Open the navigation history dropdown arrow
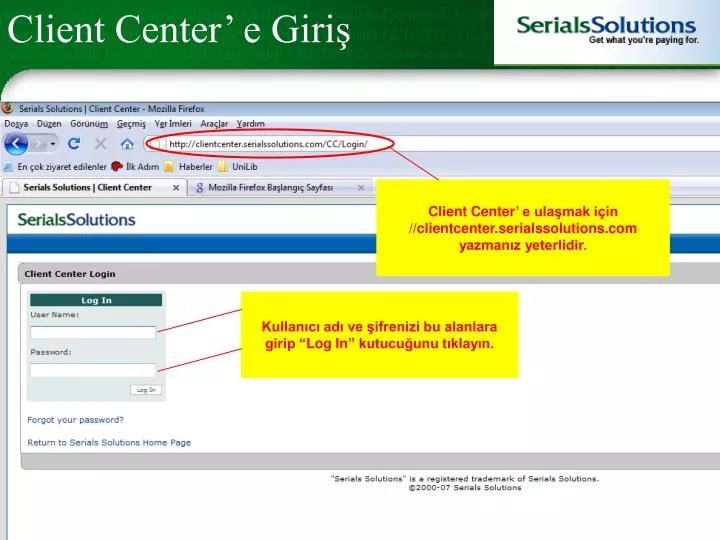The width and height of the screenshot is (720, 540). click(x=52, y=144)
